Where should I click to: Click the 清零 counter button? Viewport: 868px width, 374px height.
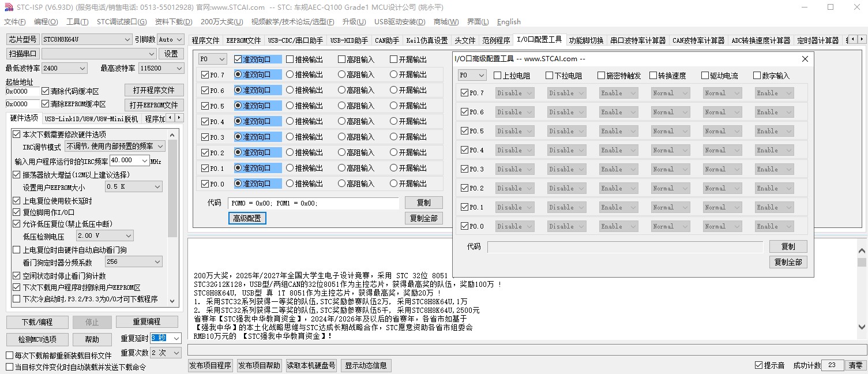(x=855, y=365)
